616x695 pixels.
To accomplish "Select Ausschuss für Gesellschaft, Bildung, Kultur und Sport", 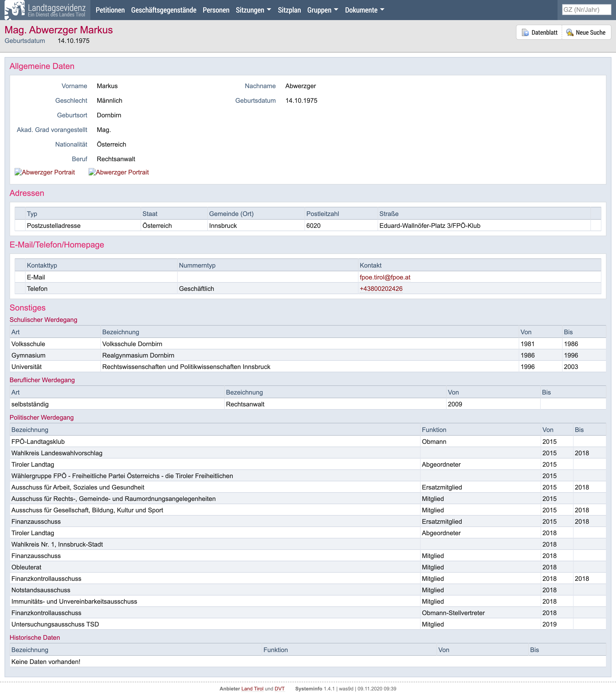I will (x=308, y=510).
